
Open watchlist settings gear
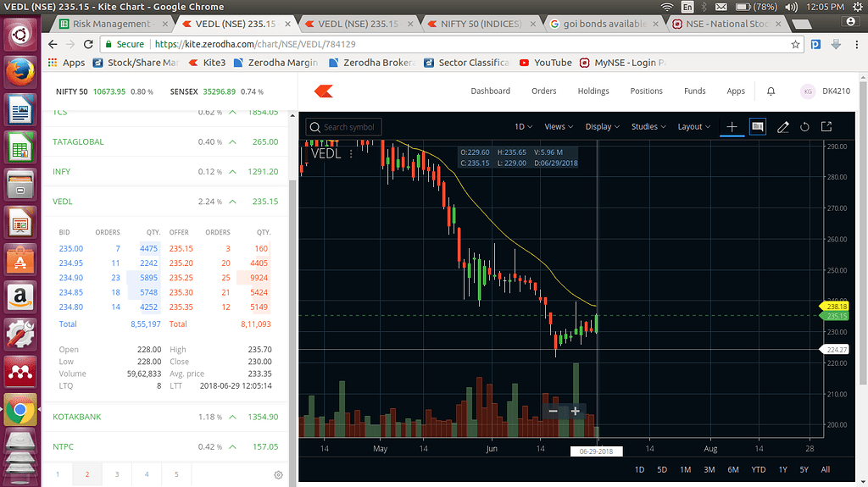pyautogui.click(x=278, y=475)
